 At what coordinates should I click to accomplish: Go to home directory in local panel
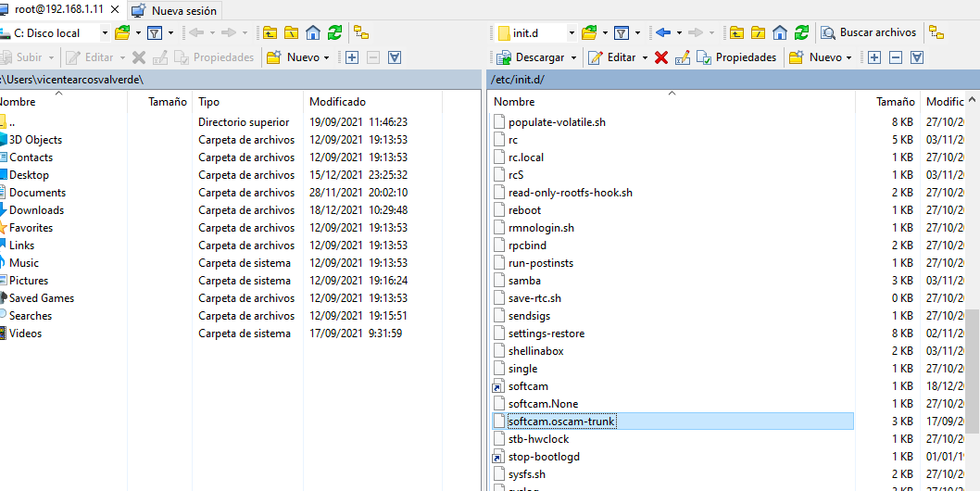tap(313, 33)
